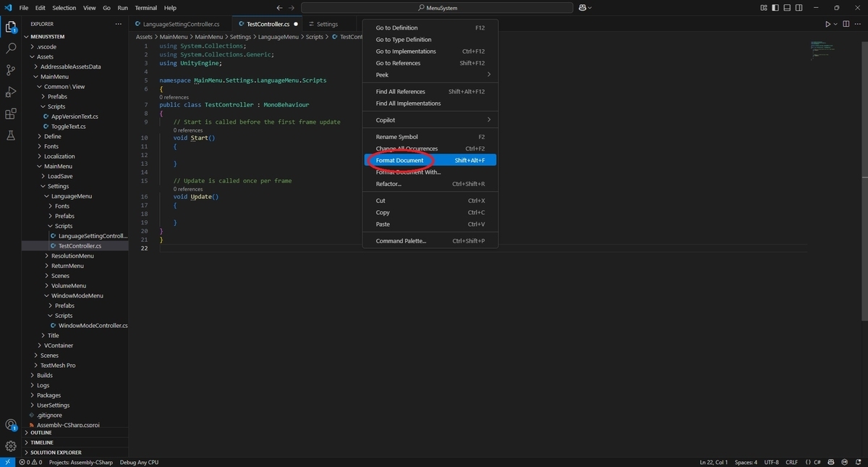Open the Manage settings gear menu
The image size is (868, 467).
click(10, 447)
